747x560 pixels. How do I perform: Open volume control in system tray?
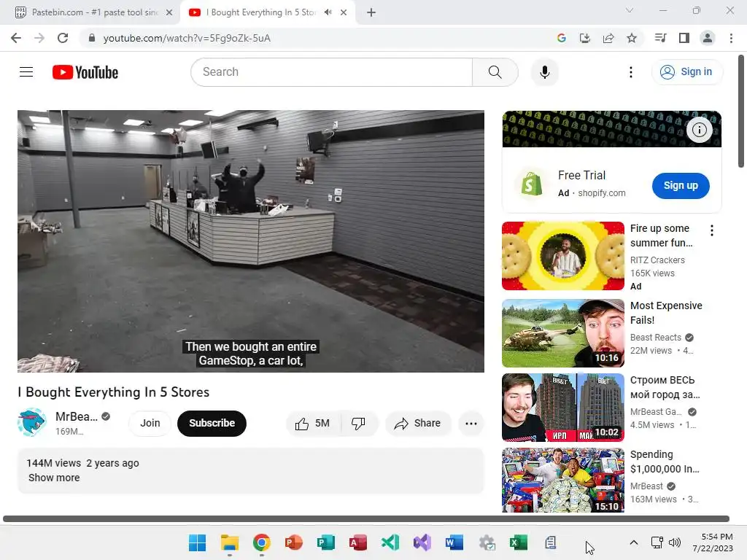click(675, 542)
